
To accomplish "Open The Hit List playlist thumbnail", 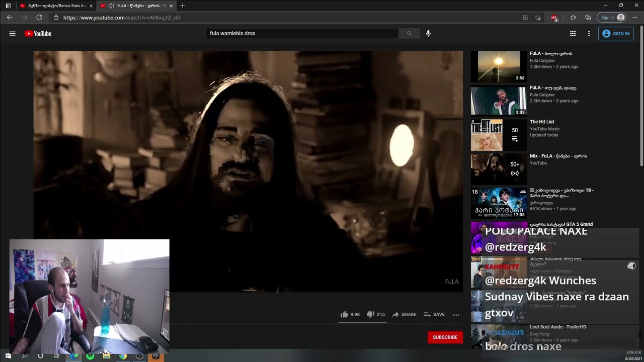I will pyautogui.click(x=499, y=134).
